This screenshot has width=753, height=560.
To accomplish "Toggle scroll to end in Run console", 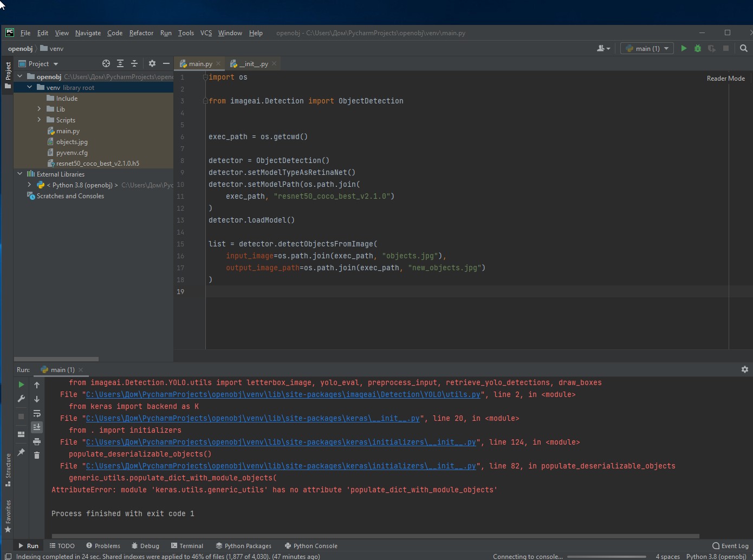I will click(x=37, y=427).
